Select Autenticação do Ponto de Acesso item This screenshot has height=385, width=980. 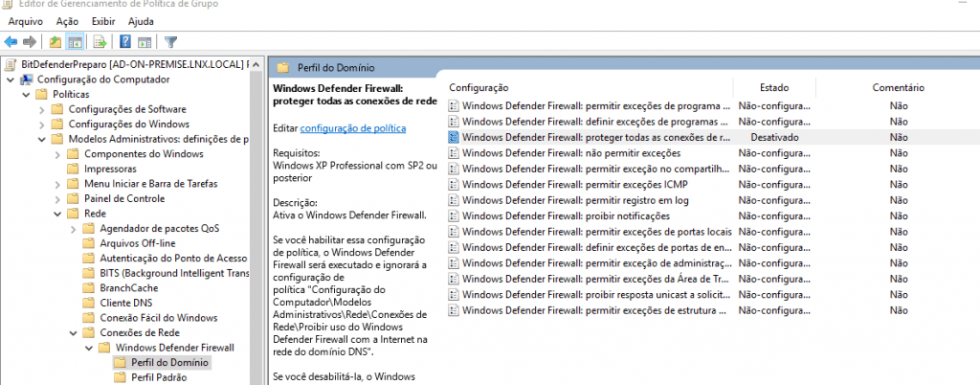pos(173,259)
